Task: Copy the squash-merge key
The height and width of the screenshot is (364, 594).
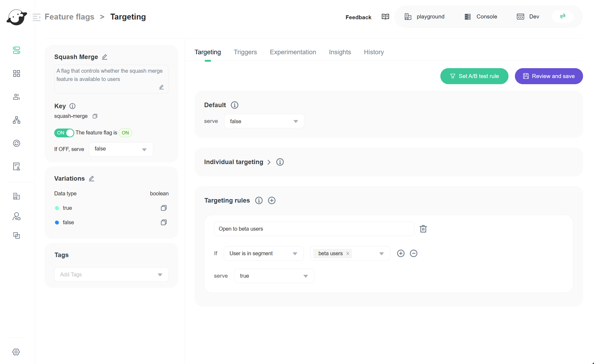Action: pyautogui.click(x=95, y=116)
